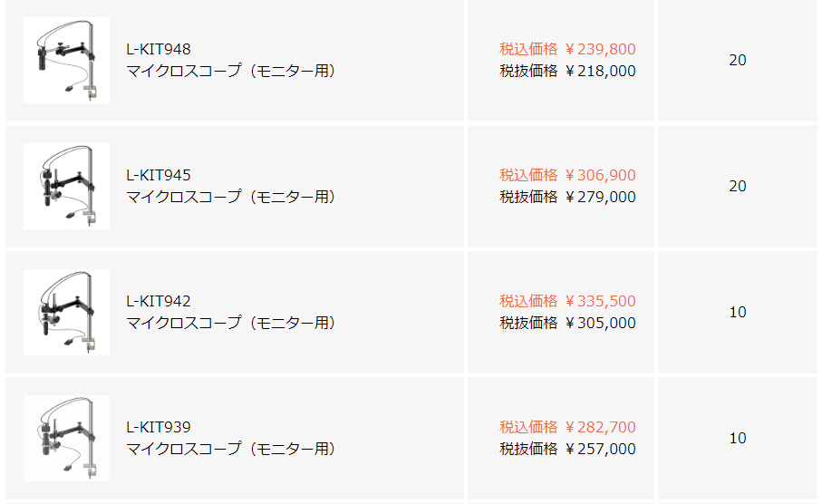
Task: Click マイクロスコープ description under L-KIT945
Action: [230, 197]
